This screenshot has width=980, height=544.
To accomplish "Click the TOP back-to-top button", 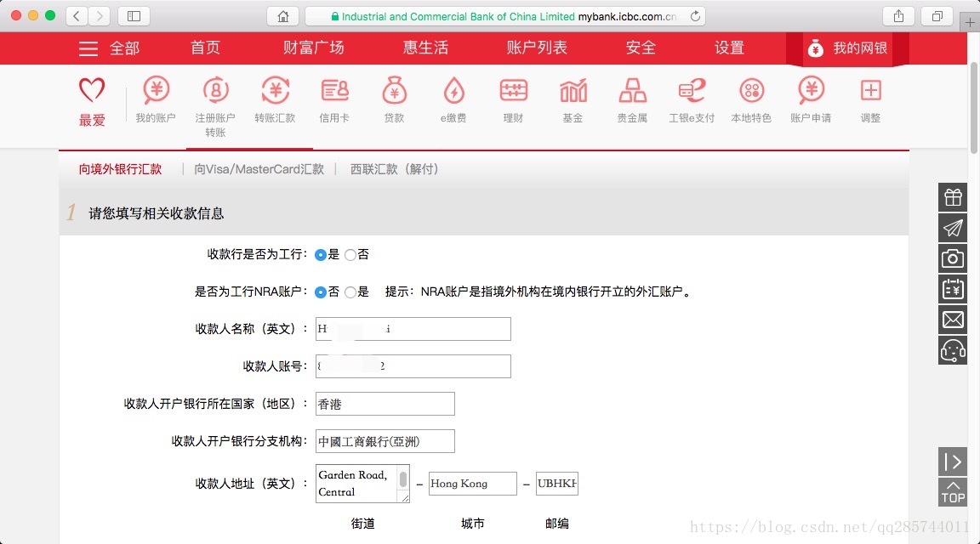I will coord(953,492).
